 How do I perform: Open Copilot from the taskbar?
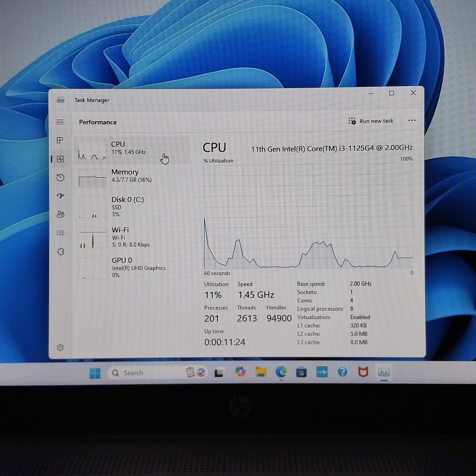pos(240,372)
